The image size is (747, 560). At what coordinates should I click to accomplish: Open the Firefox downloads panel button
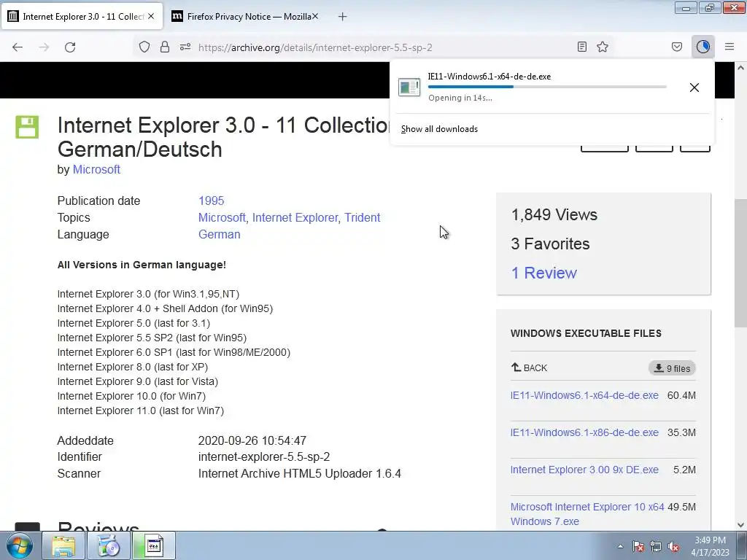pyautogui.click(x=703, y=47)
